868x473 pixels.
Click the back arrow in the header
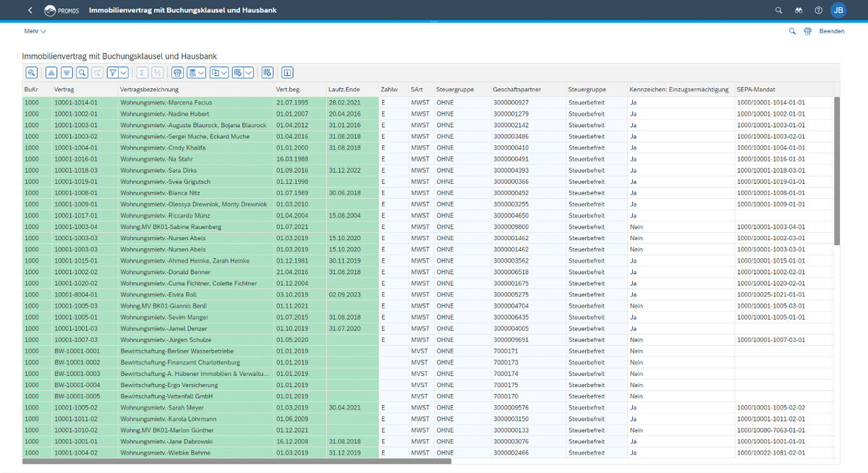30,11
